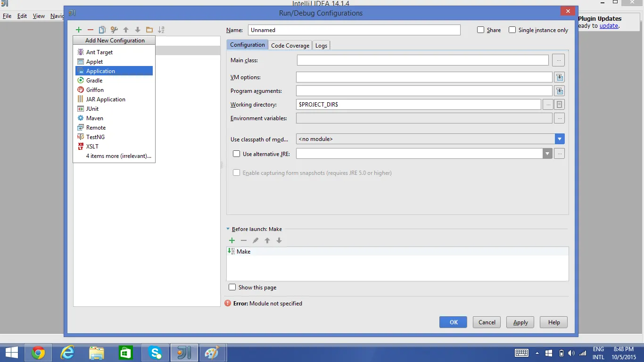Viewport: 644px width, 362px height.
Task: Launch Internet Explorer from the taskbar
Action: pos(68,353)
